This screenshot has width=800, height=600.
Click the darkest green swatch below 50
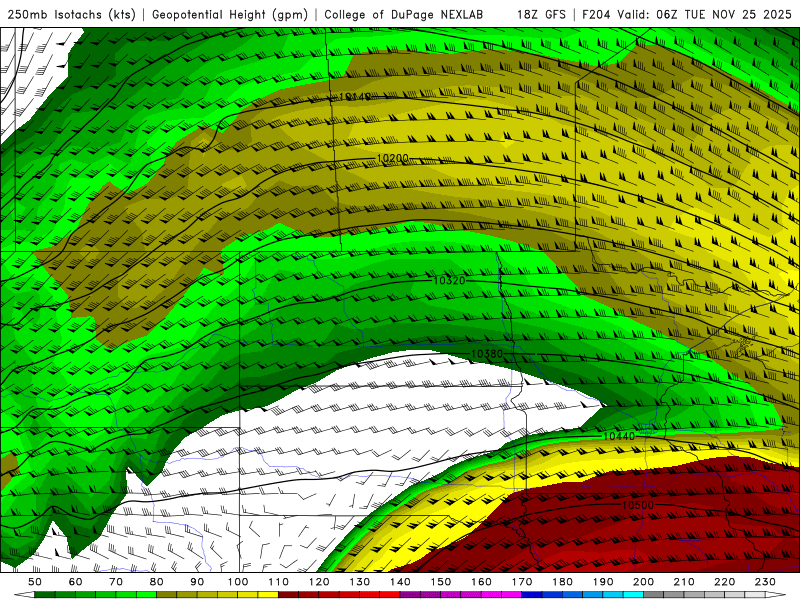pos(45,594)
